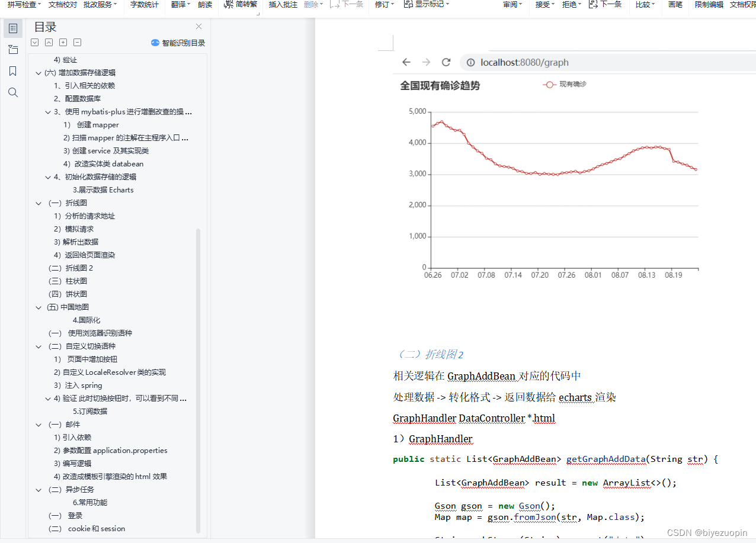Go to 4.国际化 heading
The height and width of the screenshot is (543, 756).
click(x=87, y=320)
